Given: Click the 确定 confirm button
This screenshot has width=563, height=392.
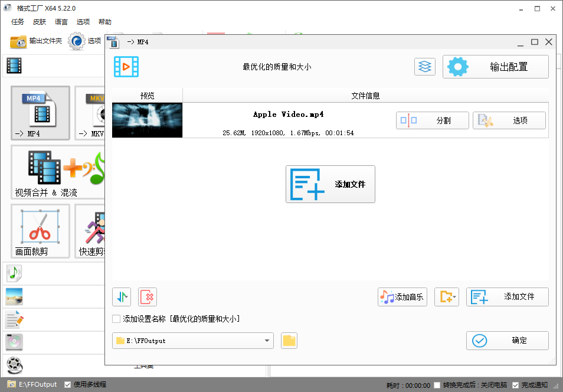Looking at the screenshot, I should tap(508, 341).
